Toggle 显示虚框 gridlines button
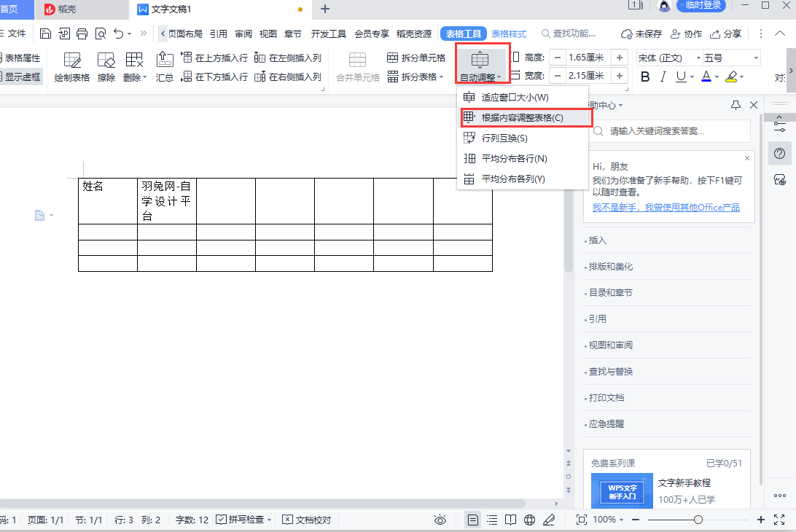 coord(20,77)
